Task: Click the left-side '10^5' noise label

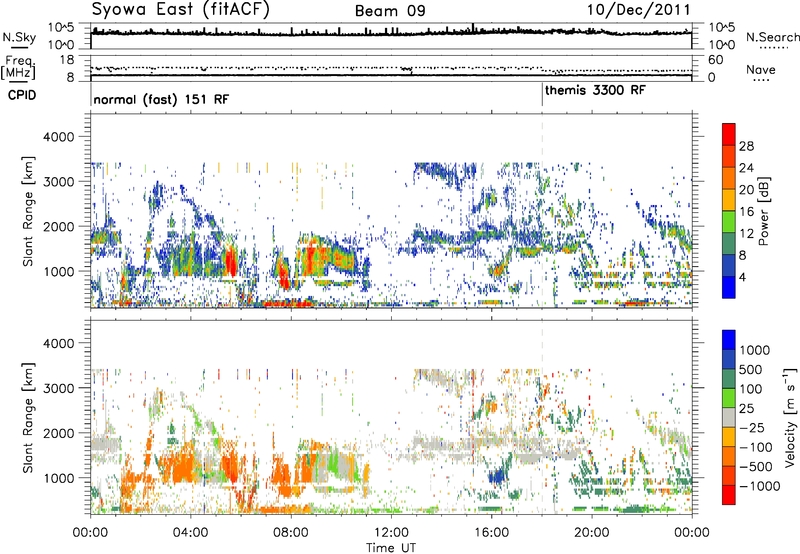Action: coord(61,27)
